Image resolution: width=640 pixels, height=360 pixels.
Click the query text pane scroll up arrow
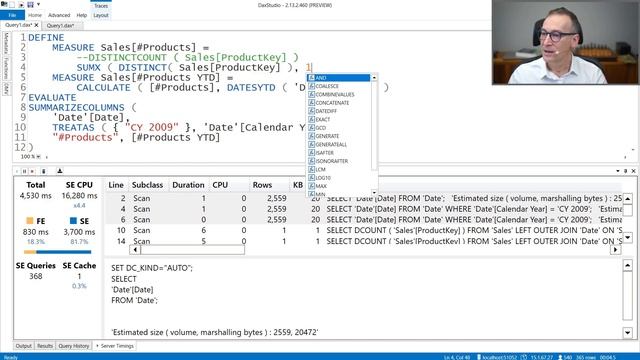tap(628, 266)
